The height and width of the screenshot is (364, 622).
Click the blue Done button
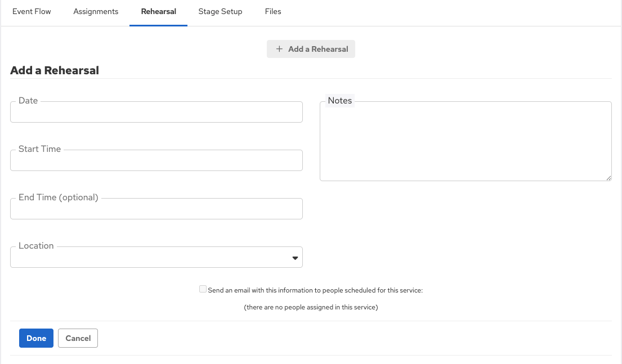click(36, 338)
